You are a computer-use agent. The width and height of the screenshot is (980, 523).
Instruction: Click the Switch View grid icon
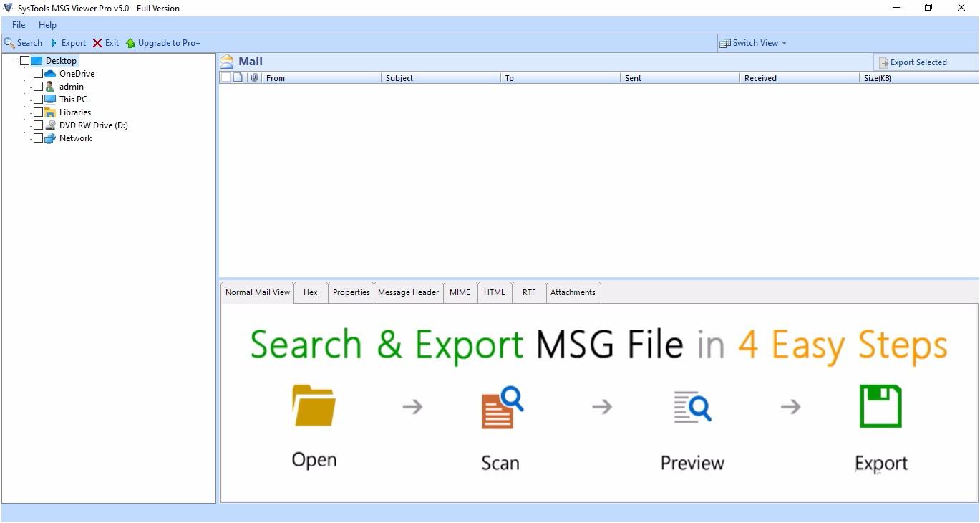(725, 43)
